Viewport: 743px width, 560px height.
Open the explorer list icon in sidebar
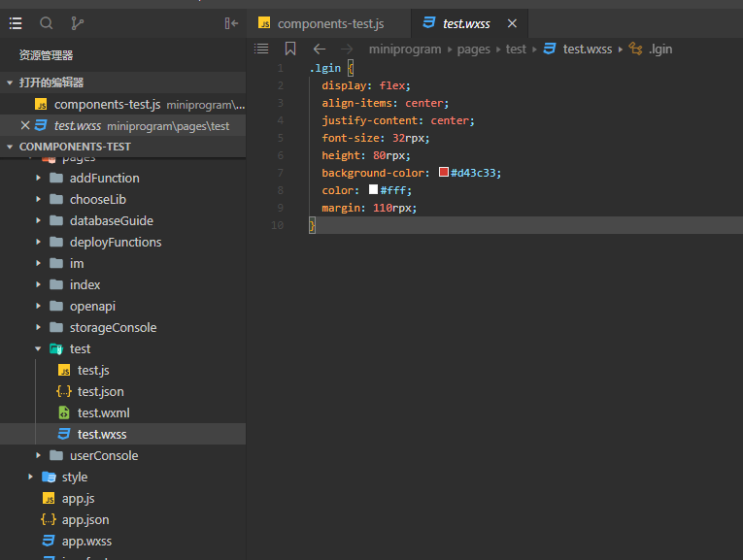pyautogui.click(x=16, y=23)
